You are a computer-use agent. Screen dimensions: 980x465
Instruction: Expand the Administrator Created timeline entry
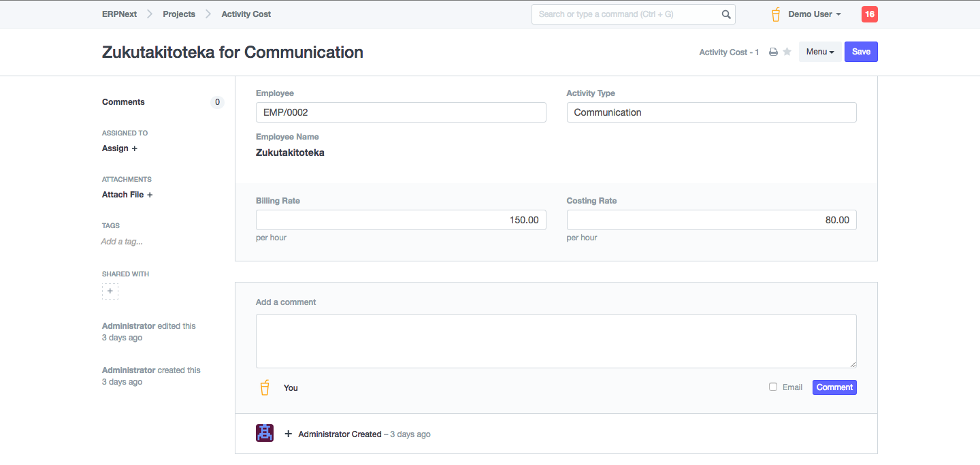[x=289, y=434]
